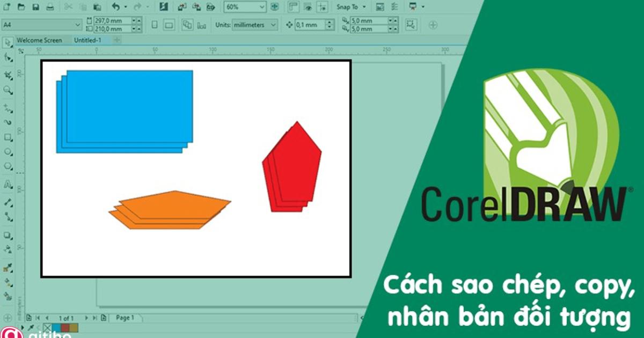Click the Print button
The image size is (644, 338).
[x=50, y=7]
